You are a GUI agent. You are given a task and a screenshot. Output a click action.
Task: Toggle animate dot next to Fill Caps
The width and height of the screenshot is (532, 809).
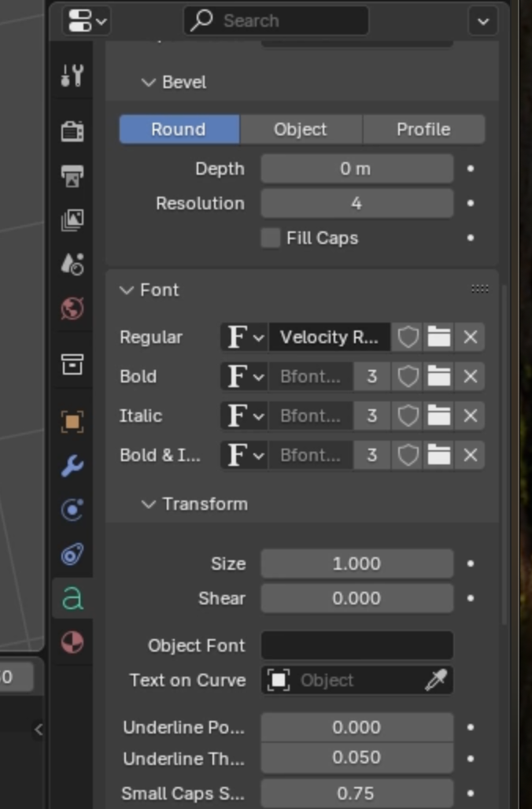pyautogui.click(x=471, y=238)
